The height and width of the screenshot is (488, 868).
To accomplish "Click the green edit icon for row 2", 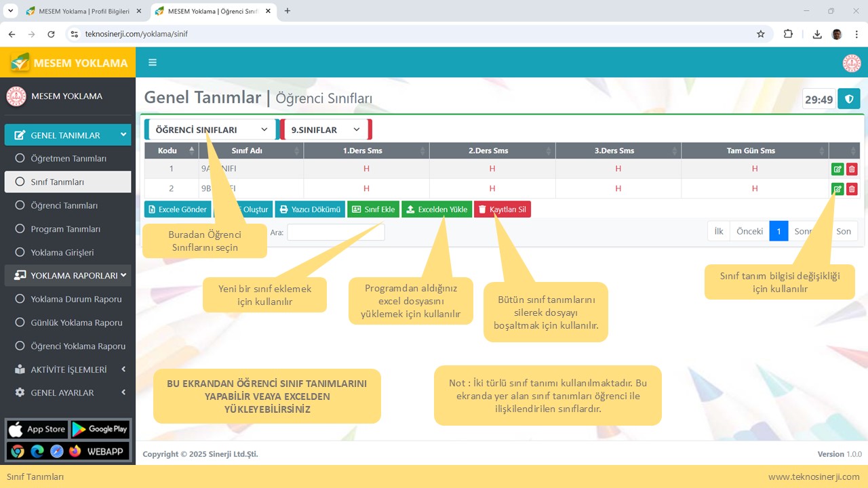I will (x=837, y=189).
